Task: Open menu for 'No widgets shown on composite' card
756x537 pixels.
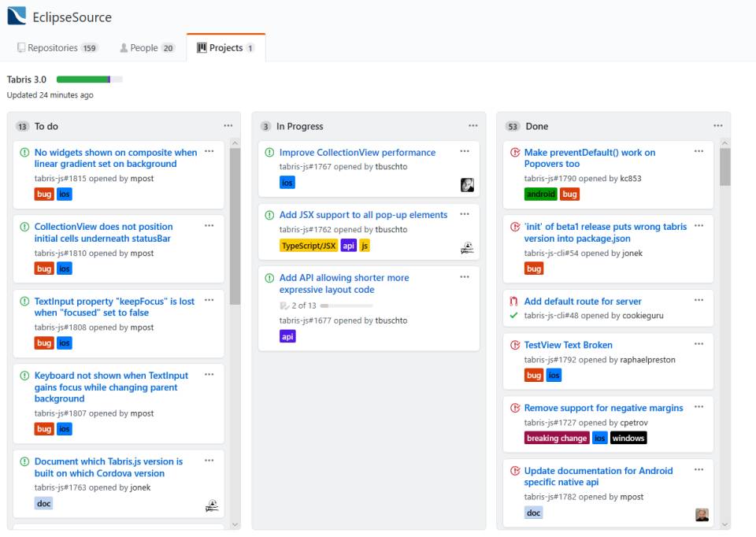Action: [209, 151]
